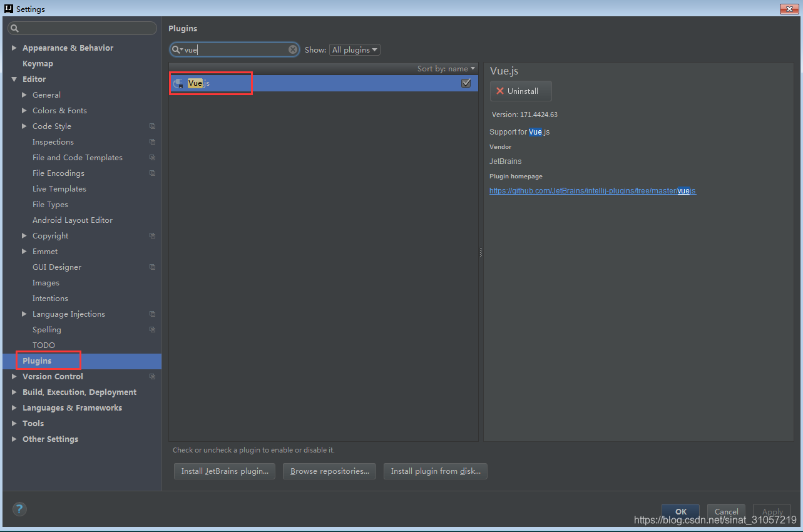The image size is (803, 532).
Task: Expand the Tools section
Action: pyautogui.click(x=14, y=423)
